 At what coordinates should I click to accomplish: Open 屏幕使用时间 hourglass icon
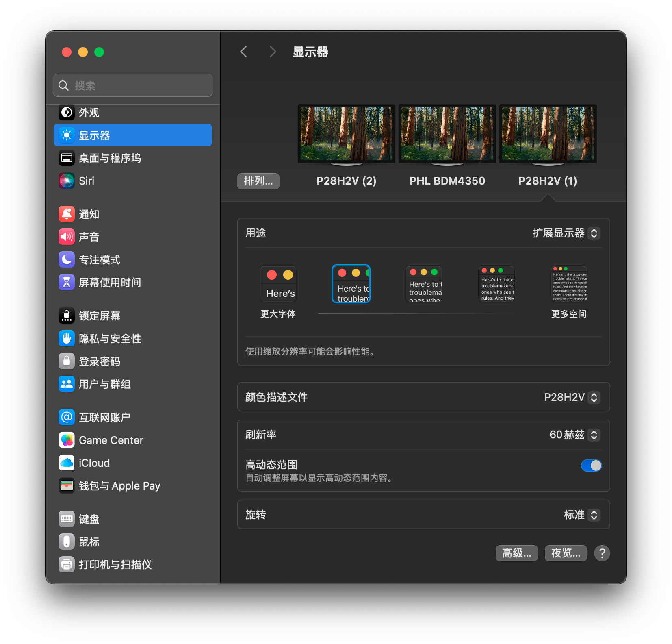[67, 282]
